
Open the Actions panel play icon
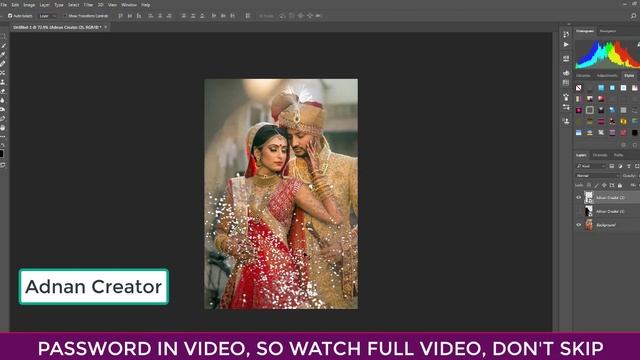(566, 44)
